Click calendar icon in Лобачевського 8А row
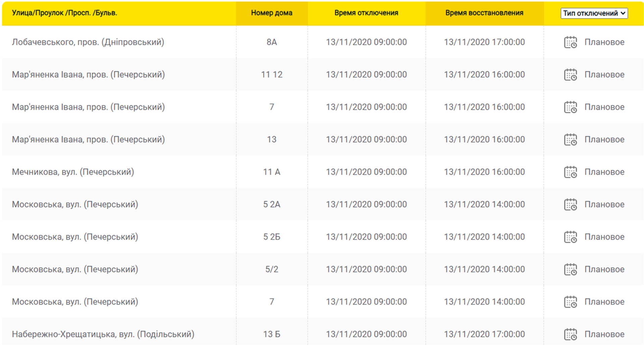The height and width of the screenshot is (345, 644). click(x=570, y=42)
